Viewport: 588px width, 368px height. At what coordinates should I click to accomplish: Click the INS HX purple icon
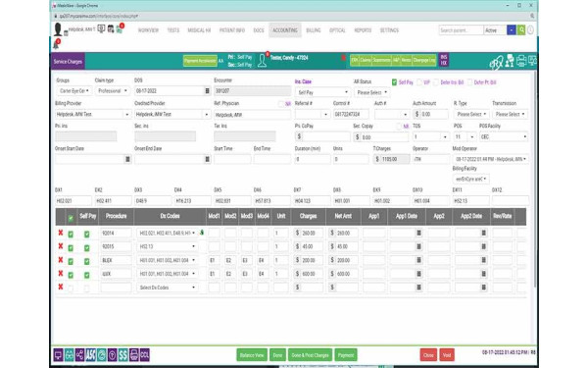point(444,60)
